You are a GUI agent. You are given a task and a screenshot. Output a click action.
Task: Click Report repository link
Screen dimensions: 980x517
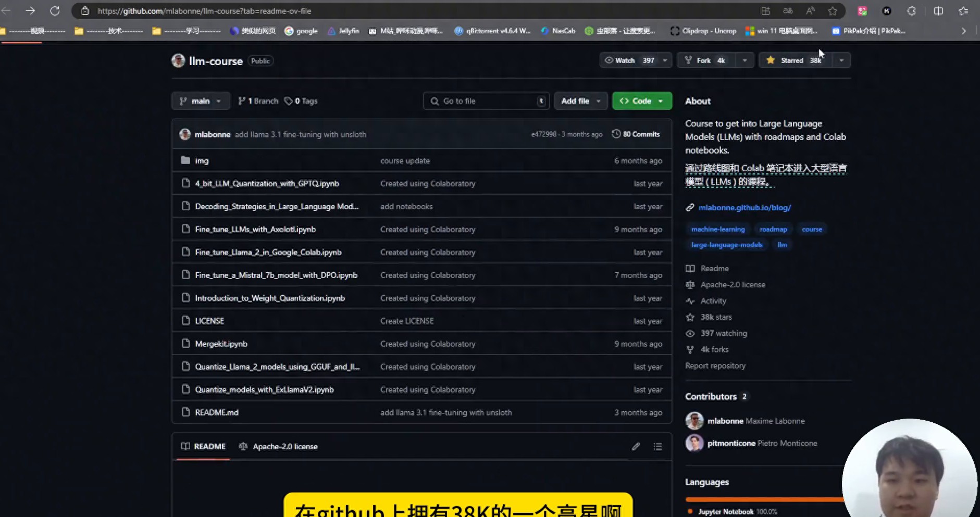pos(715,366)
